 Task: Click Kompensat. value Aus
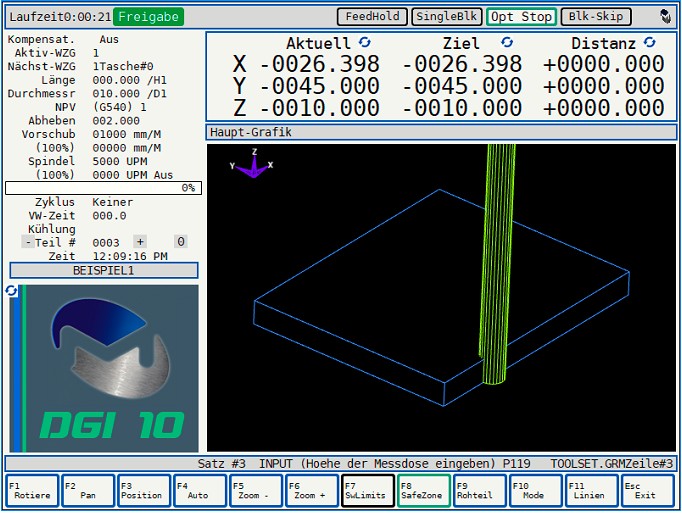tap(109, 39)
